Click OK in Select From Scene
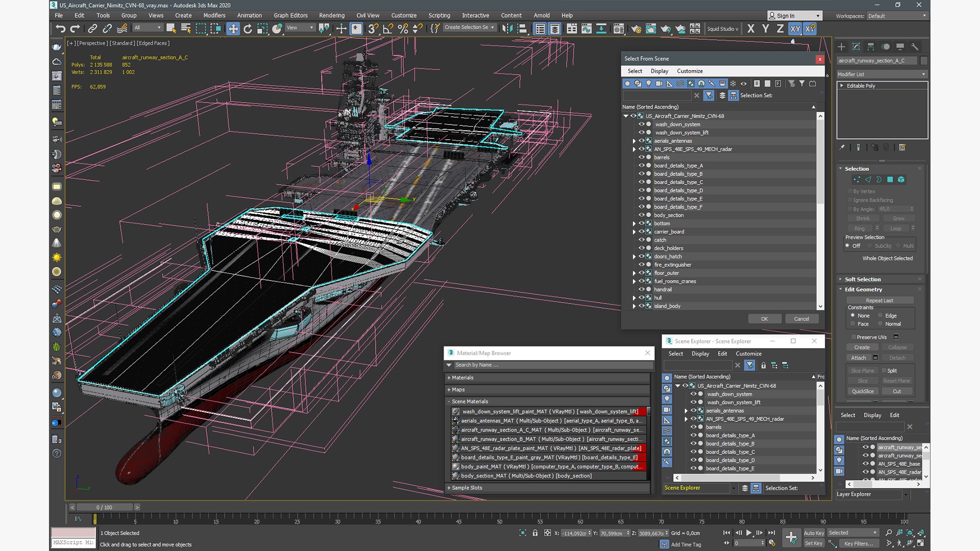Image resolution: width=980 pixels, height=551 pixels. point(765,319)
